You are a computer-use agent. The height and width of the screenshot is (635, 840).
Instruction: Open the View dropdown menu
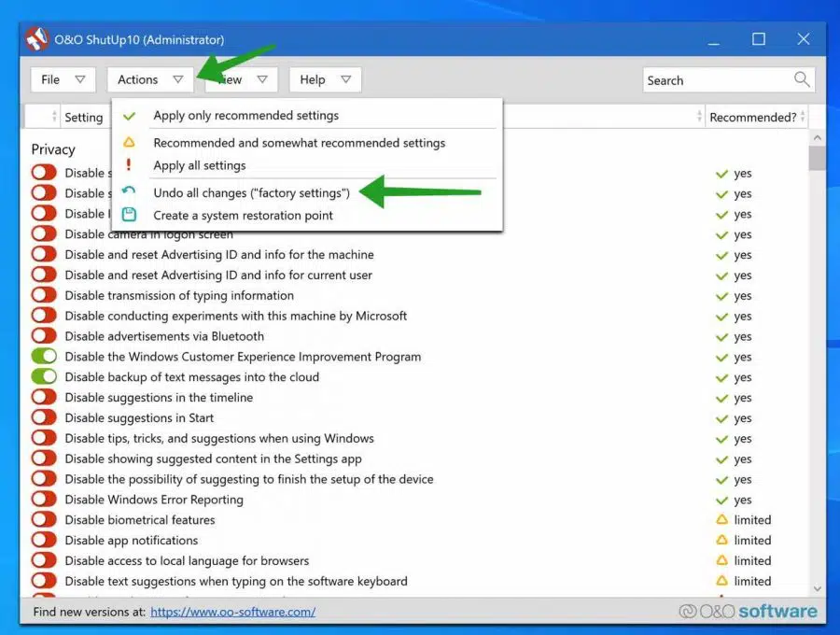241,79
